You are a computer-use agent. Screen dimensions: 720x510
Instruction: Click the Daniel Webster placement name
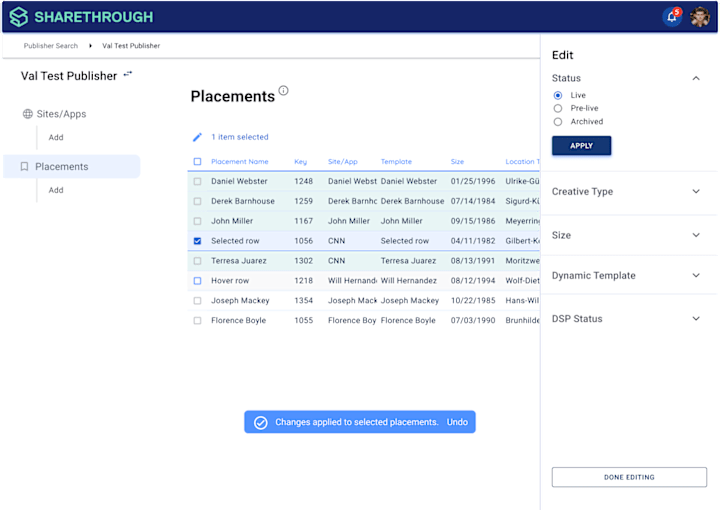click(239, 181)
